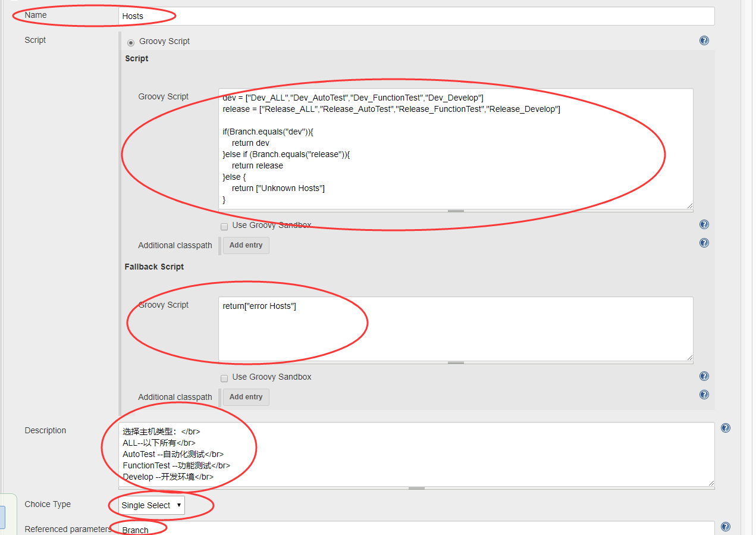Enable Use Groovy Sandbox in the Script section
756x535 pixels.
coord(224,227)
